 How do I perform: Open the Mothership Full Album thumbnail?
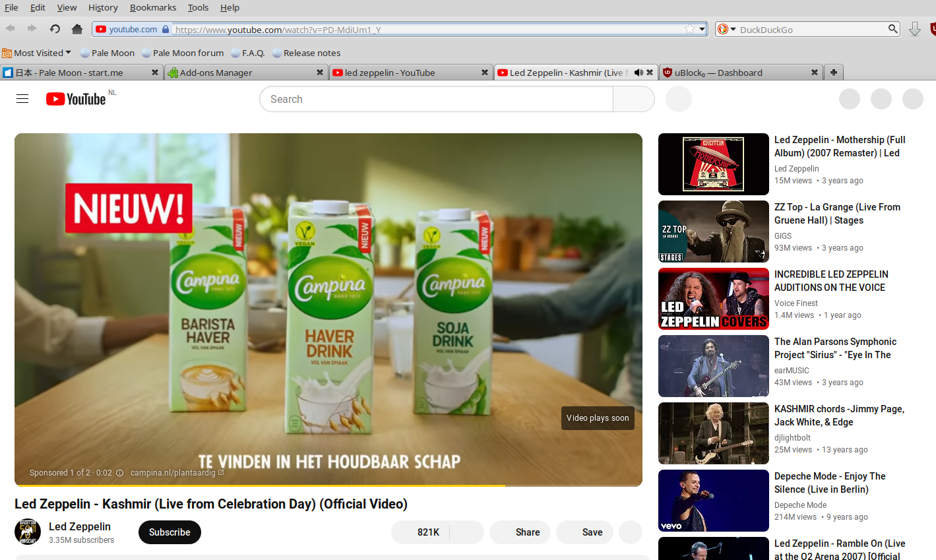click(714, 164)
